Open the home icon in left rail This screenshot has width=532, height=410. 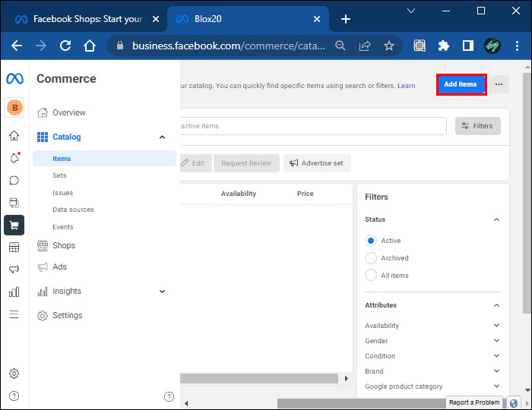coord(14,136)
